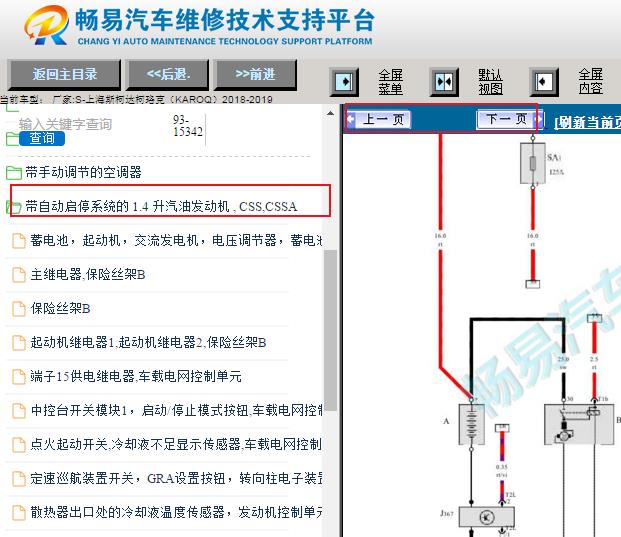Click the document icon beside 蓄电池，起动机
621x537 pixels.
tap(19, 241)
